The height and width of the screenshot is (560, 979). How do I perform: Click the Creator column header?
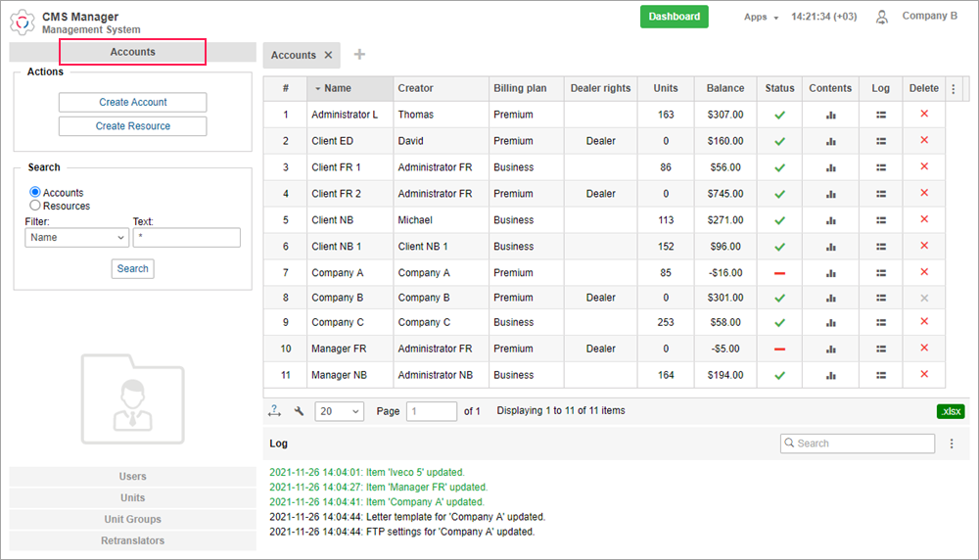point(441,89)
